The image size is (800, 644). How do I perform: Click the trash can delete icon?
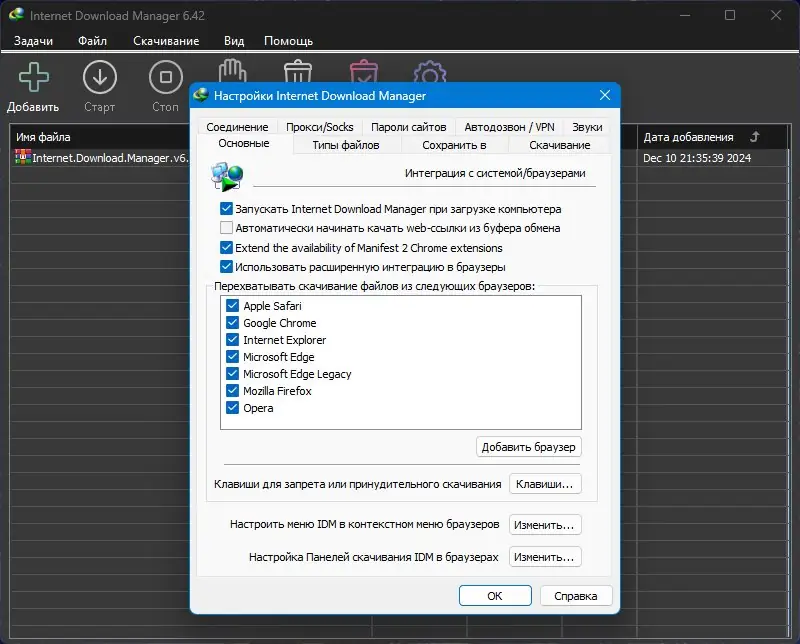(x=297, y=71)
